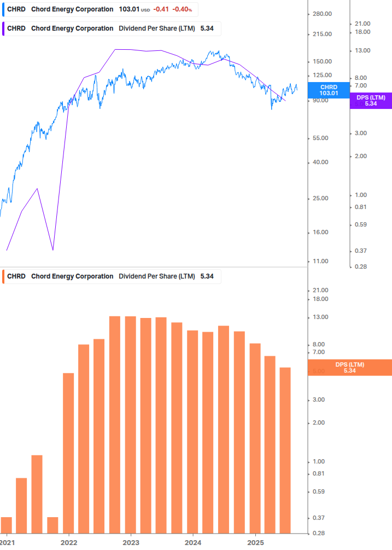Click the 125.00 price axis label
This screenshot has width=392, height=550.
click(322, 75)
